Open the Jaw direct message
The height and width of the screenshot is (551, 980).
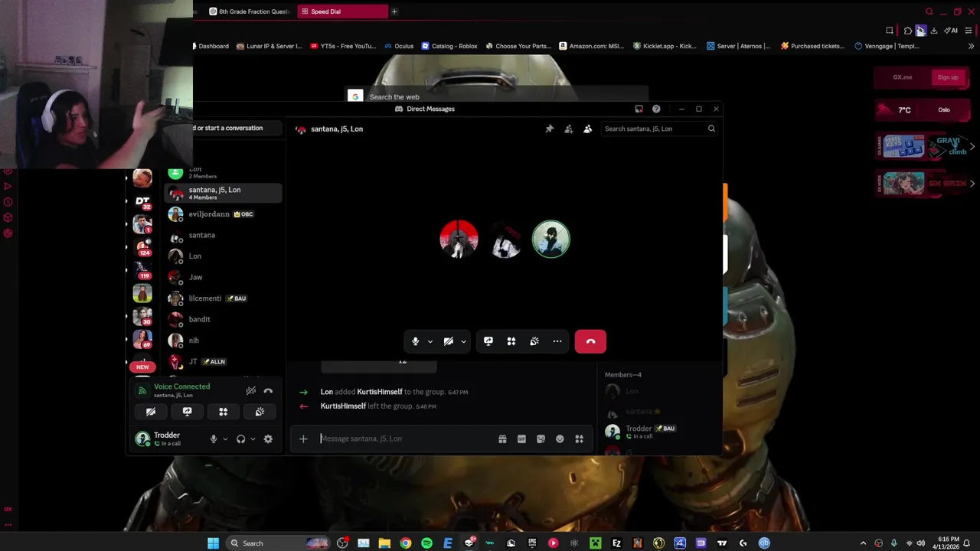click(x=223, y=277)
